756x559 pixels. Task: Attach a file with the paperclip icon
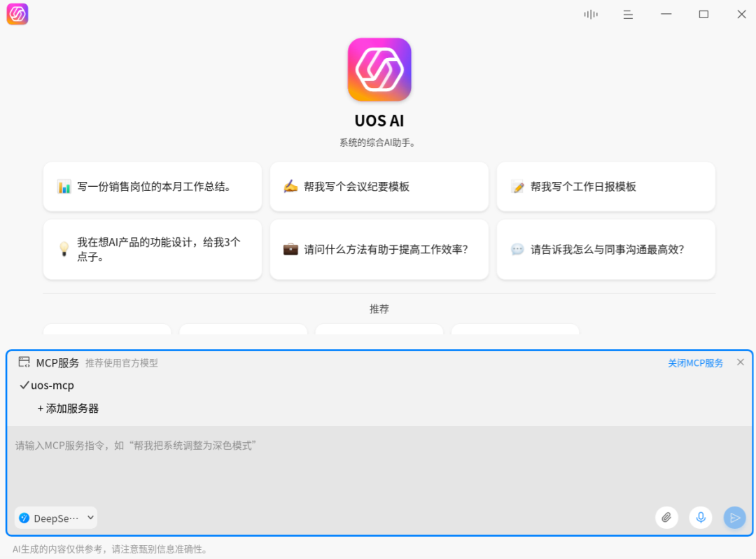click(667, 518)
